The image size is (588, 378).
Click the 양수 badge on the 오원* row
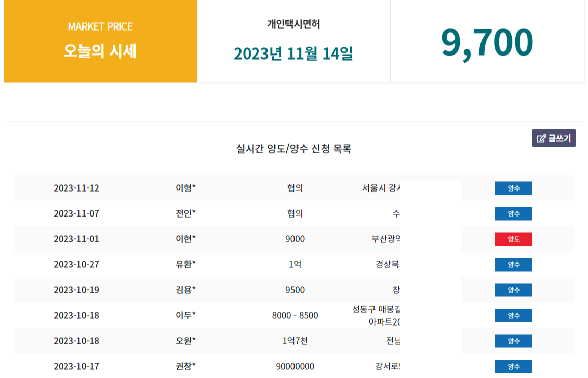[513, 341]
